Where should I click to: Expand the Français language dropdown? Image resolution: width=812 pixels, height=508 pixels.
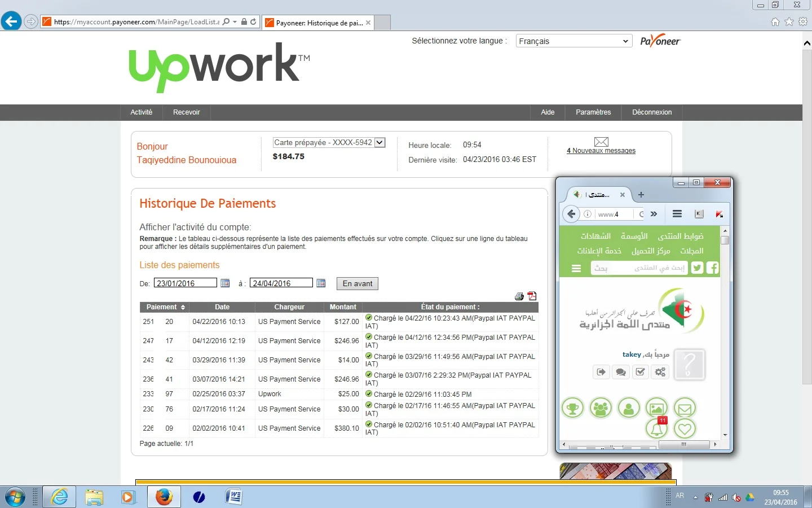573,41
